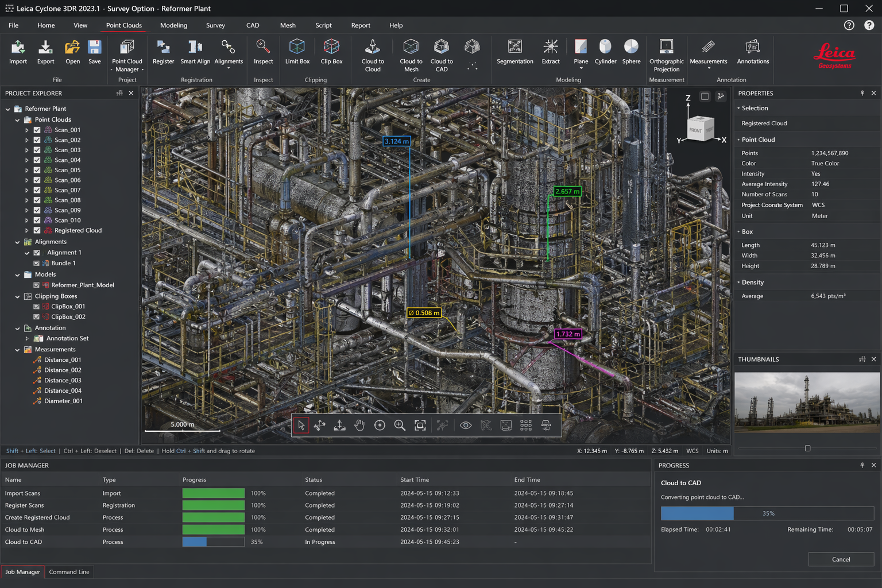Viewport: 882px width, 588px height.
Task: Switch to the Modeling ribbon tab
Action: pos(173,25)
